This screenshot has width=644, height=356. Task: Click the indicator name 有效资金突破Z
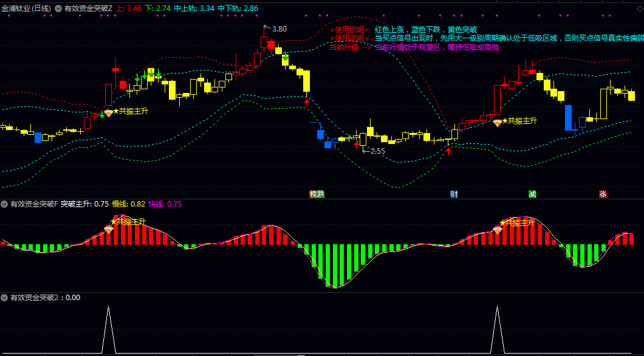pos(88,9)
